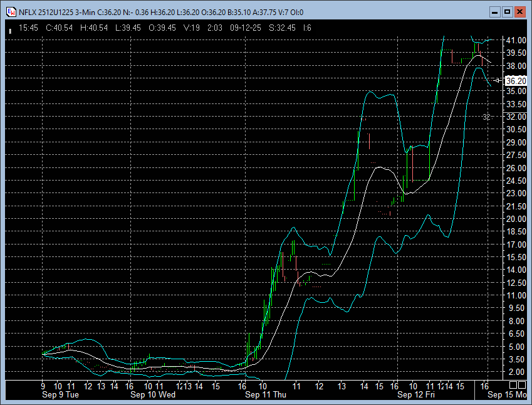The image size is (532, 405).
Task: Click the 41.00 price axis label
Action: [x=516, y=40]
